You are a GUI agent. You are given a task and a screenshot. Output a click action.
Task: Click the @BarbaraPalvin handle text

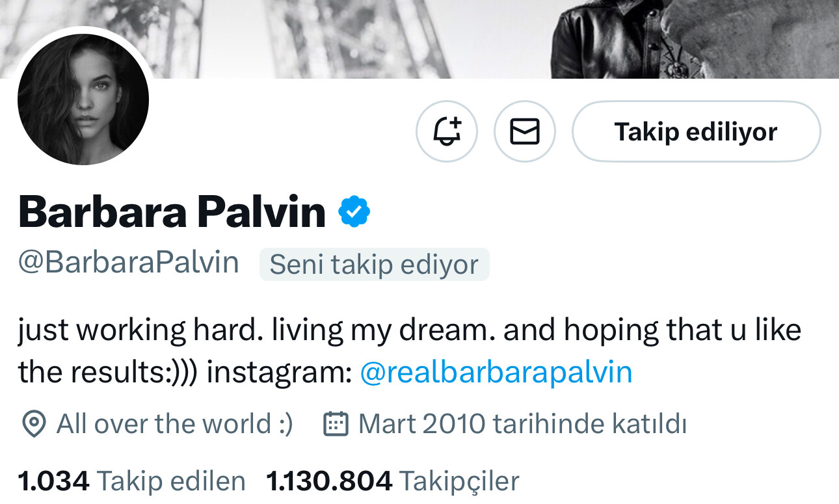coord(129,263)
